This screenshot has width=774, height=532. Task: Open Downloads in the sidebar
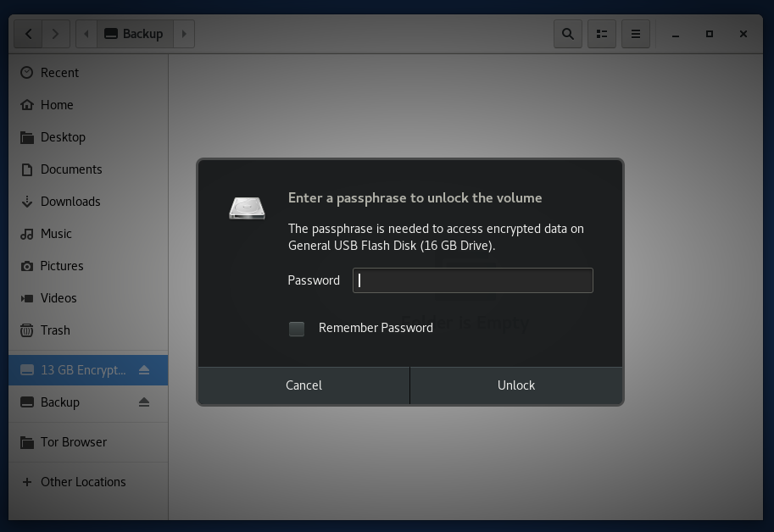tap(88, 202)
